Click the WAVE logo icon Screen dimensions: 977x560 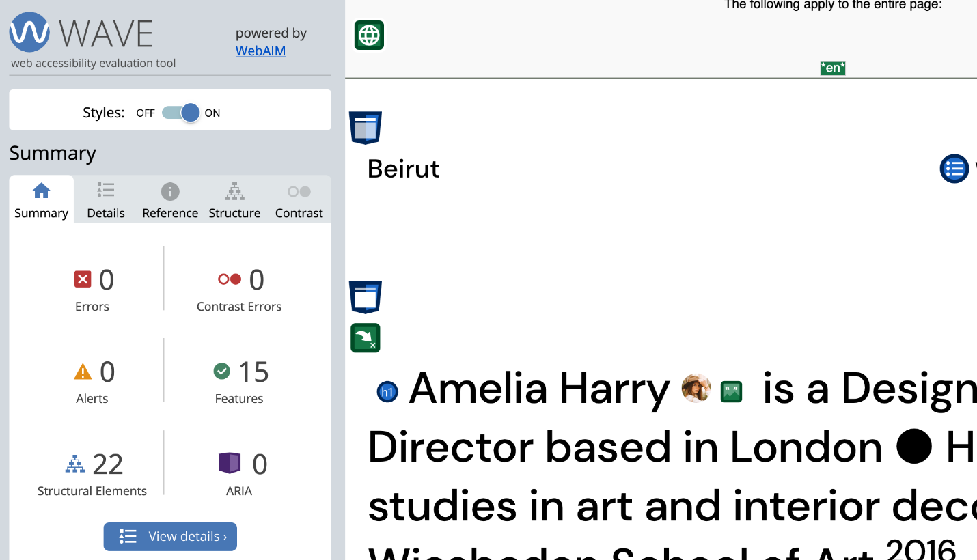(29, 32)
